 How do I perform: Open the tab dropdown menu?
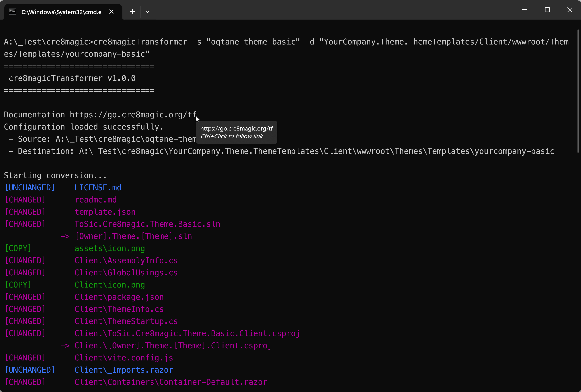tap(147, 12)
